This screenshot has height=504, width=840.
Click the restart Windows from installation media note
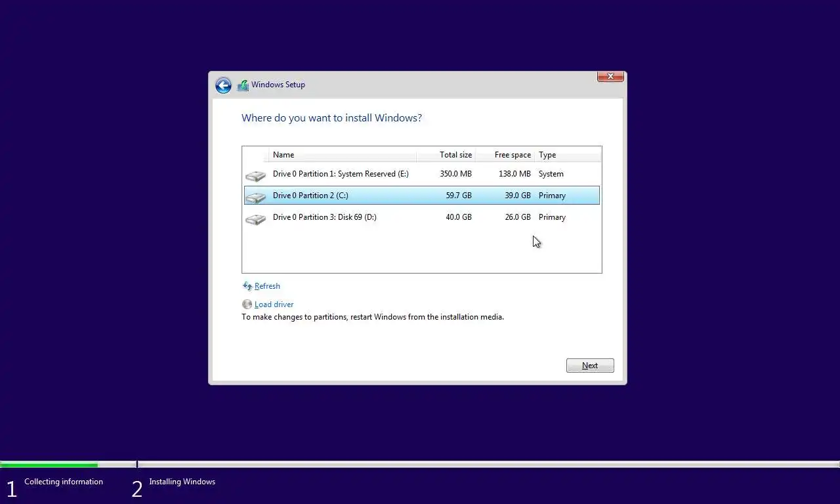tap(373, 317)
